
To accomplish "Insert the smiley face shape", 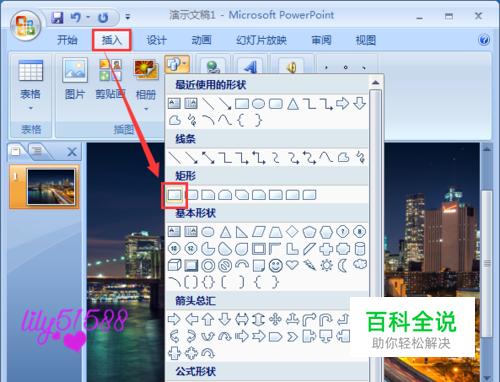I will (276, 266).
